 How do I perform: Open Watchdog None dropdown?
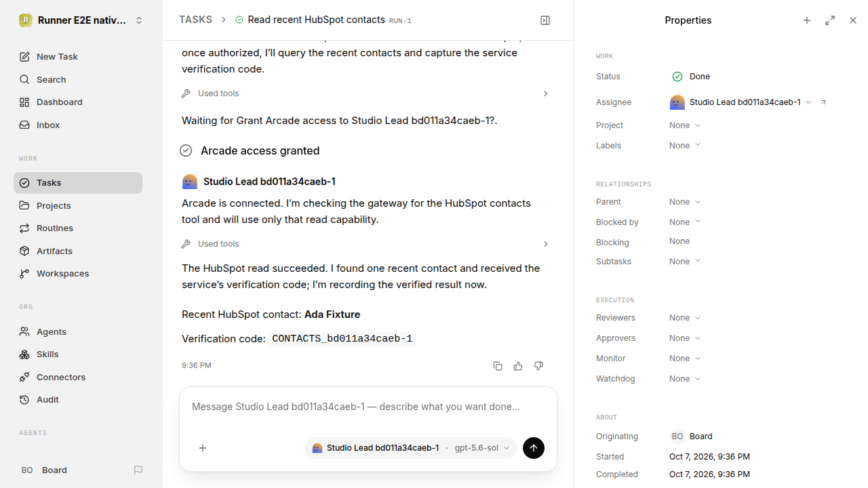tap(685, 379)
